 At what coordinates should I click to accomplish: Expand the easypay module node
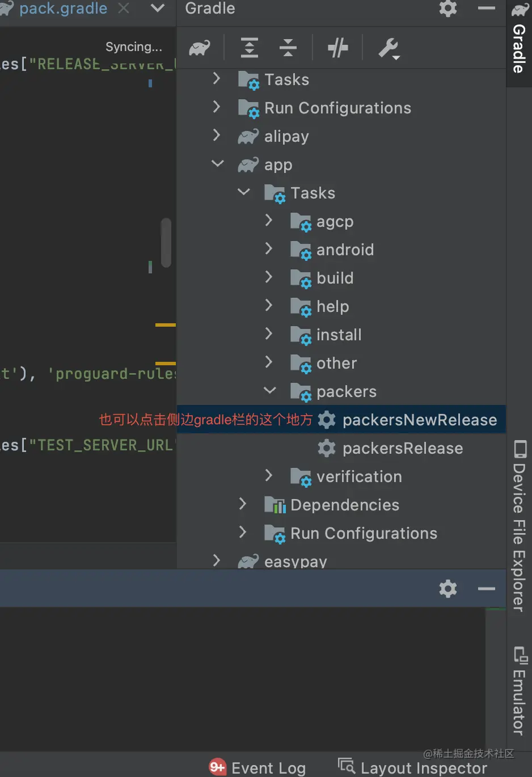pos(216,560)
